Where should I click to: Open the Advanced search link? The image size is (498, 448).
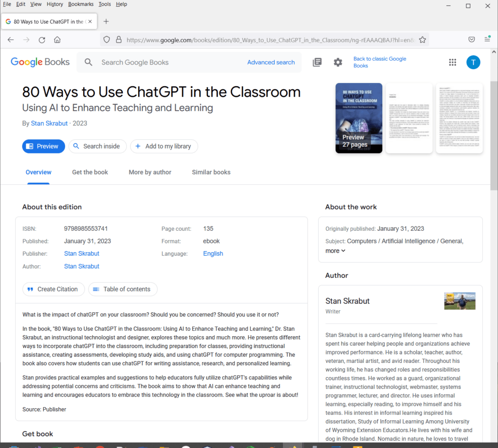(271, 62)
